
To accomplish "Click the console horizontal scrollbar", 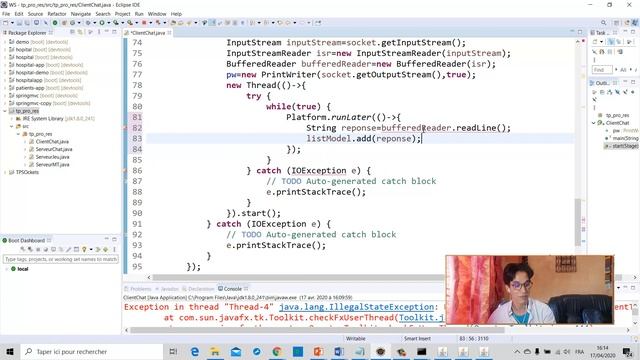I will [318, 330].
